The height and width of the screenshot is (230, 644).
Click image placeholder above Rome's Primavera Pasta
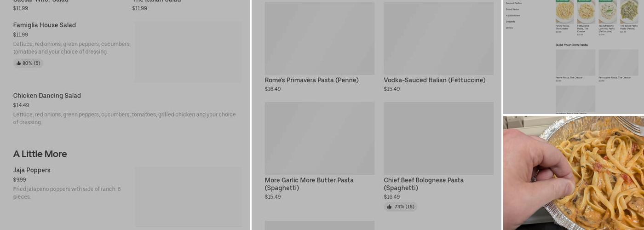click(319, 39)
